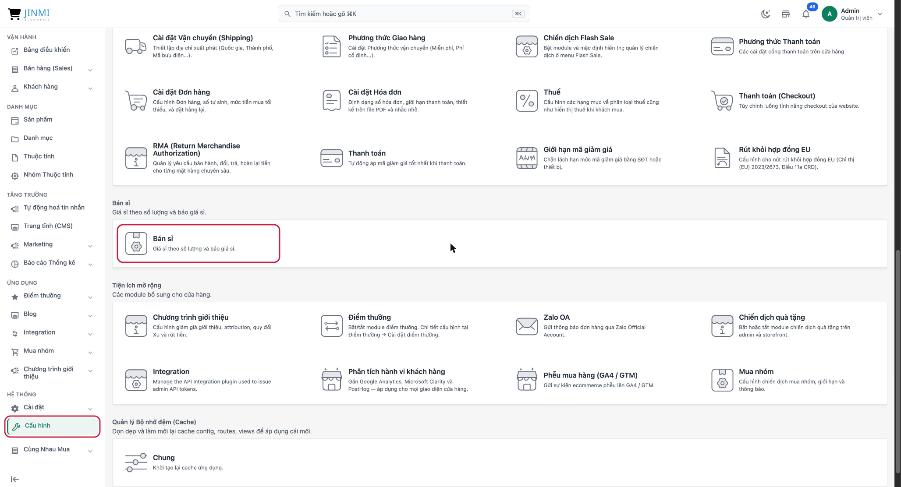Expand the Điểm thưởng sidebar menu
The image size is (901, 487).
pyautogui.click(x=90, y=297)
